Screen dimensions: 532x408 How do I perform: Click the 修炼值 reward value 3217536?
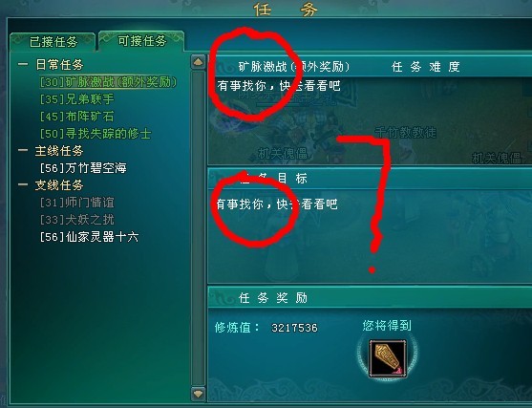click(x=294, y=328)
